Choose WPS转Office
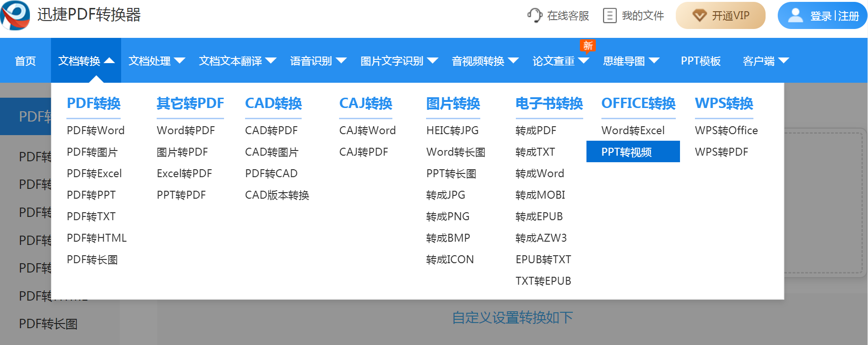 pos(726,130)
